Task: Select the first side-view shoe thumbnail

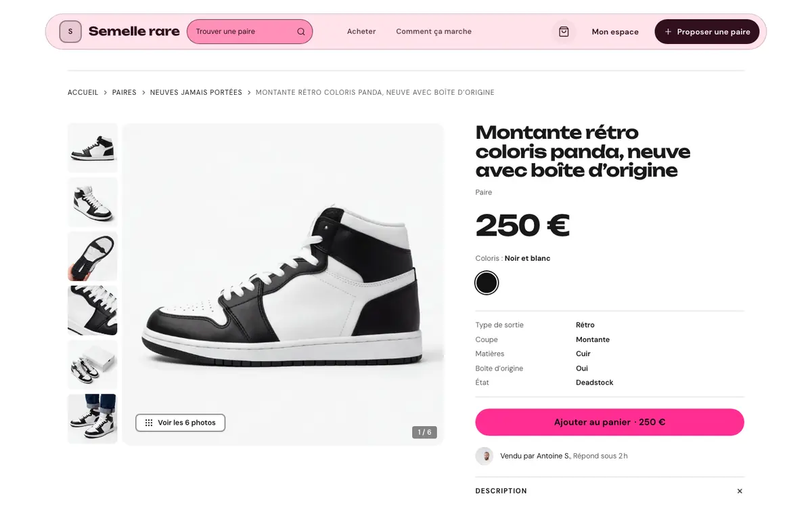Action: pos(93,148)
